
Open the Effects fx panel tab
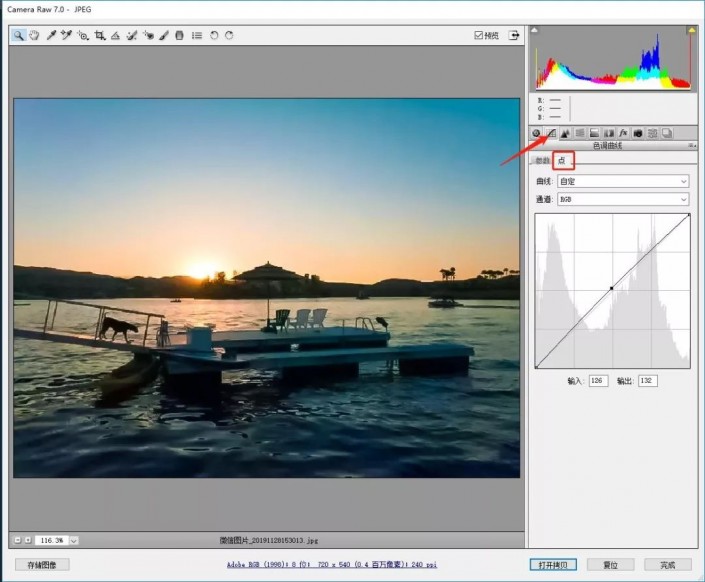pyautogui.click(x=623, y=133)
